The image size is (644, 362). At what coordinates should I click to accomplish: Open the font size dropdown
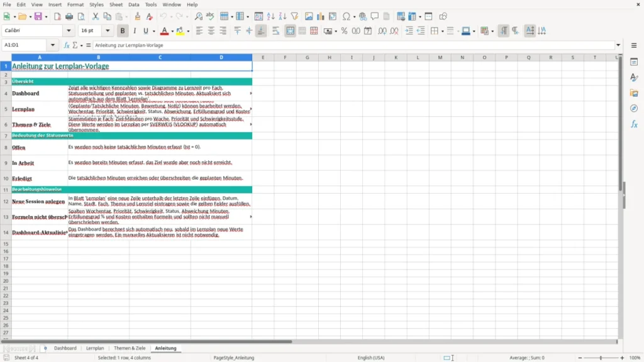108,30
